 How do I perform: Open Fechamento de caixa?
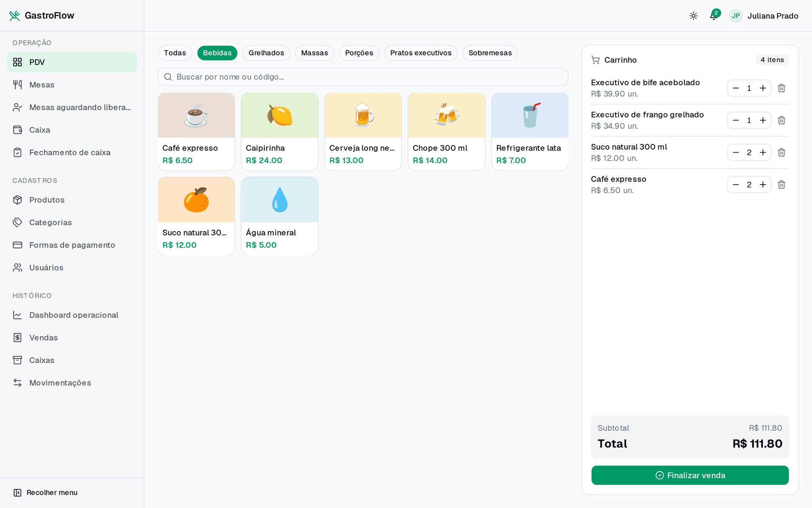pyautogui.click(x=72, y=152)
